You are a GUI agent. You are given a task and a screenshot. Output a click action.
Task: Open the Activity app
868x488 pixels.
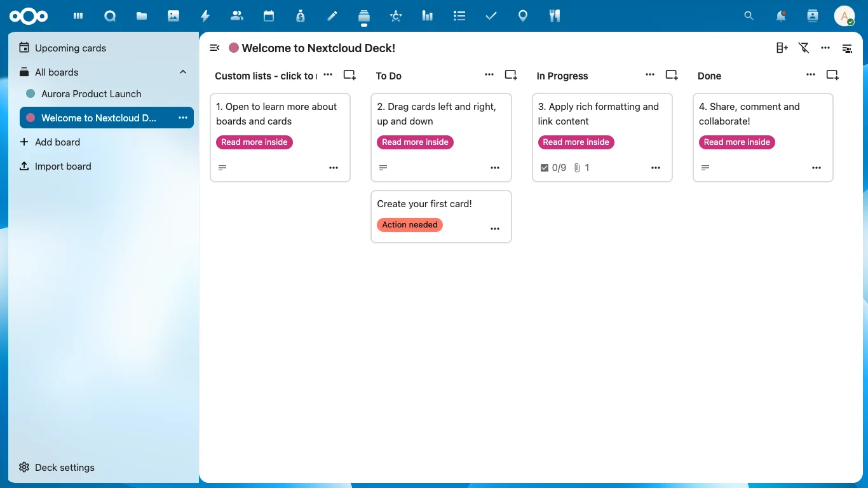[205, 16]
